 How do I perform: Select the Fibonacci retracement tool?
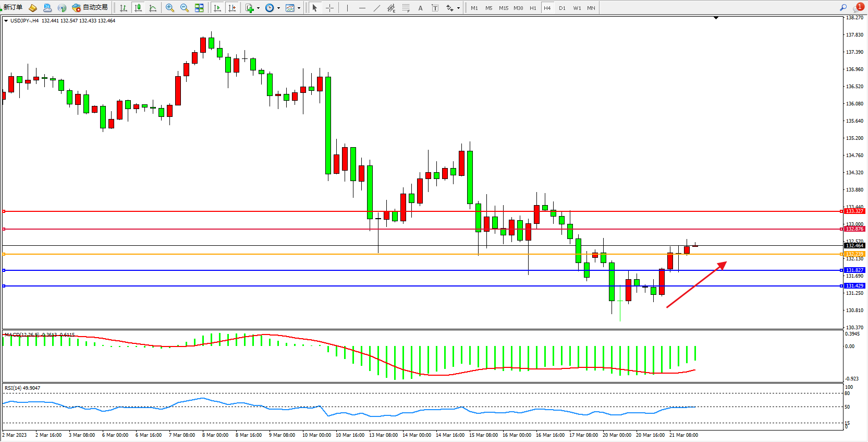(406, 8)
